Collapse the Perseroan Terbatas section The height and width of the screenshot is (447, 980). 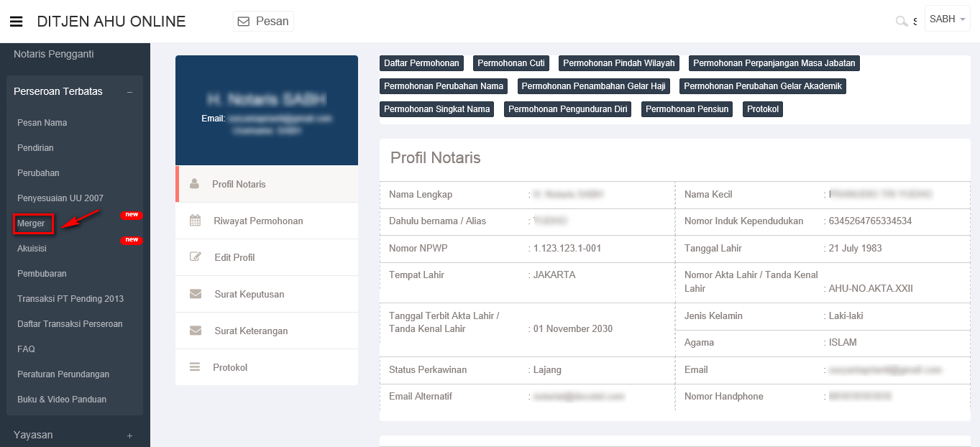point(129,92)
